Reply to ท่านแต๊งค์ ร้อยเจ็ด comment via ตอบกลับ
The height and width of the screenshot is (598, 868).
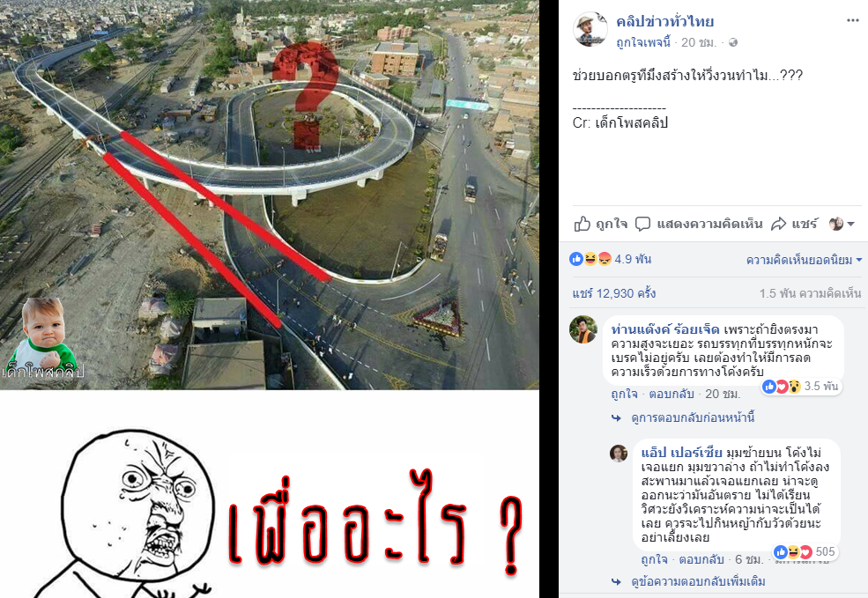point(671,394)
